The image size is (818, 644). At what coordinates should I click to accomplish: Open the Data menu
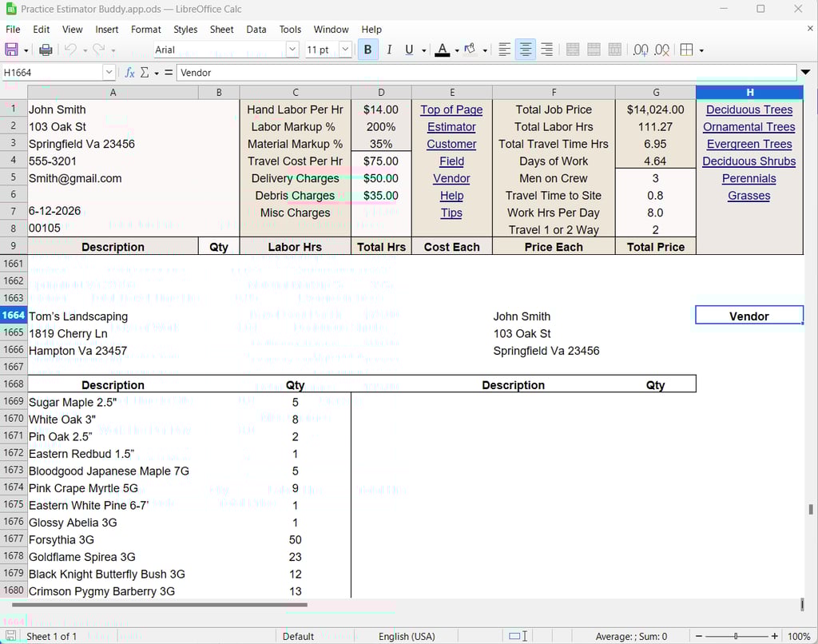(x=256, y=30)
